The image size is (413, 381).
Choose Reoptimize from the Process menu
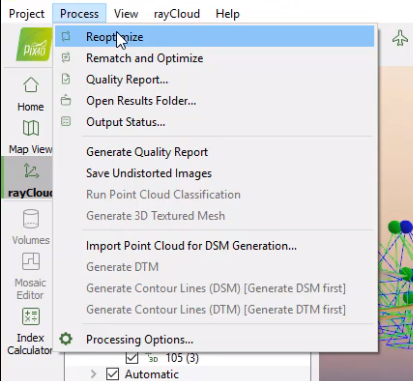tap(215, 37)
